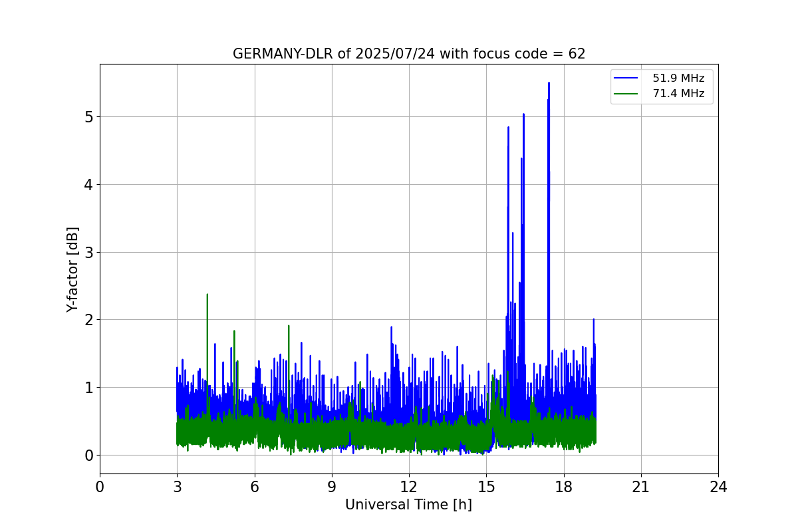The width and height of the screenshot is (798, 532).
Task: Click x-axis tick label 12
Action: pyautogui.click(x=409, y=487)
